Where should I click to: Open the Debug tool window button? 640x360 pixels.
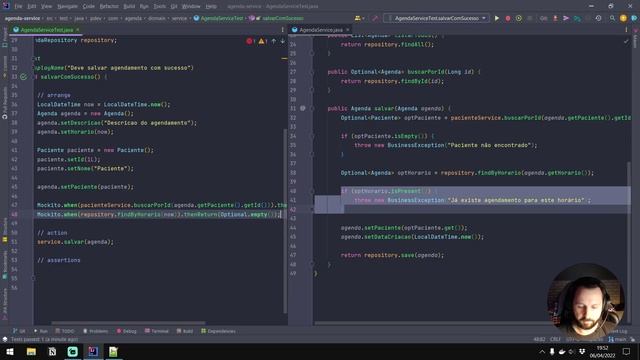[127, 331]
